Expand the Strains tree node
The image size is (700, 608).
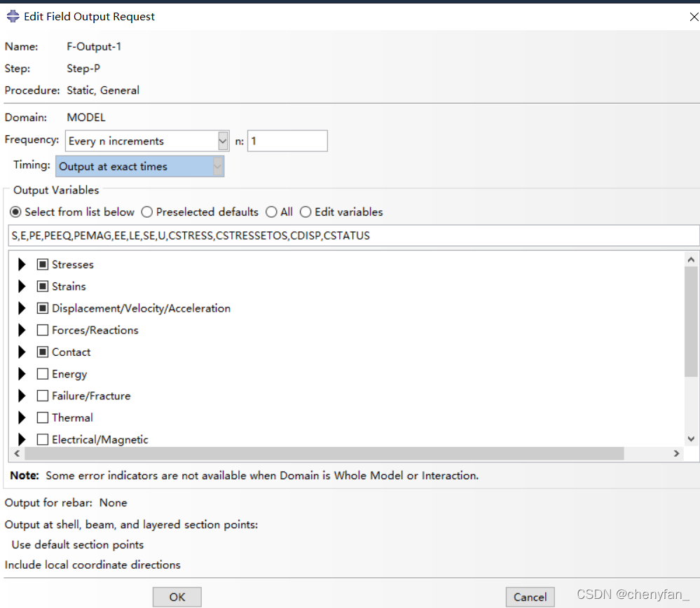(x=22, y=286)
